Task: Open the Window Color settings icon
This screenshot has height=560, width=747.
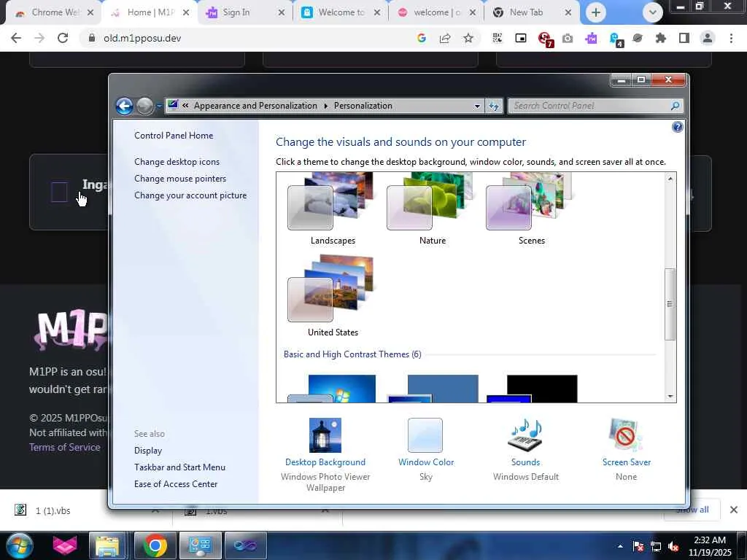Action: [x=425, y=435]
